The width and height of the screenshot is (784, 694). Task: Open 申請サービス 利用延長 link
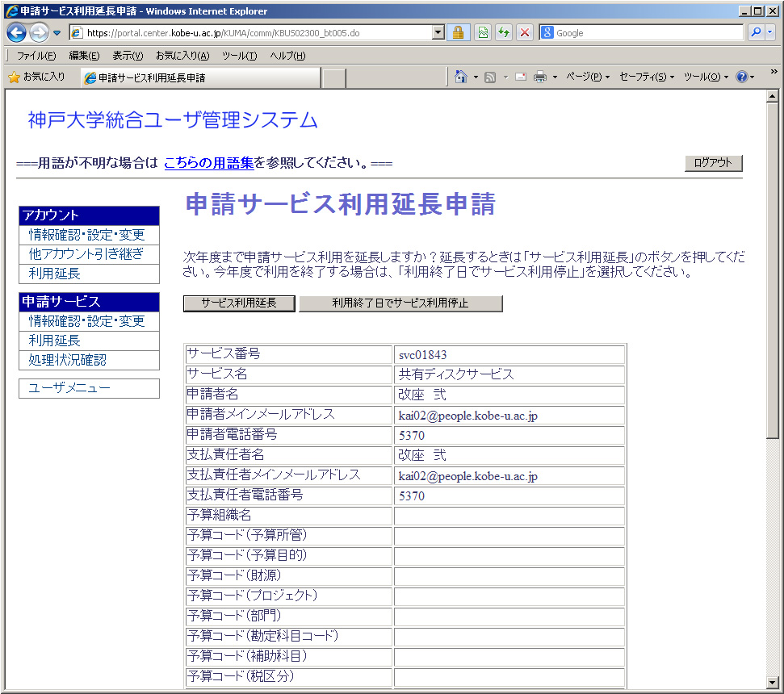[x=54, y=341]
